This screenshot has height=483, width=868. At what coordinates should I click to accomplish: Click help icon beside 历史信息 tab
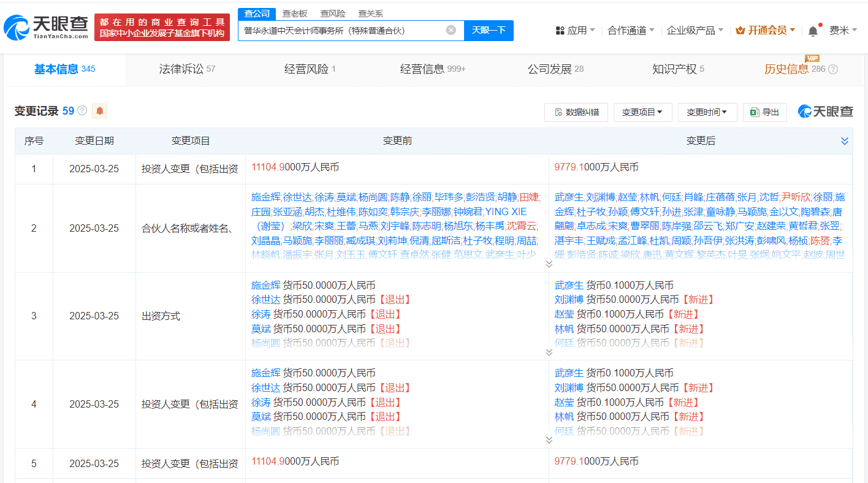[x=832, y=69]
